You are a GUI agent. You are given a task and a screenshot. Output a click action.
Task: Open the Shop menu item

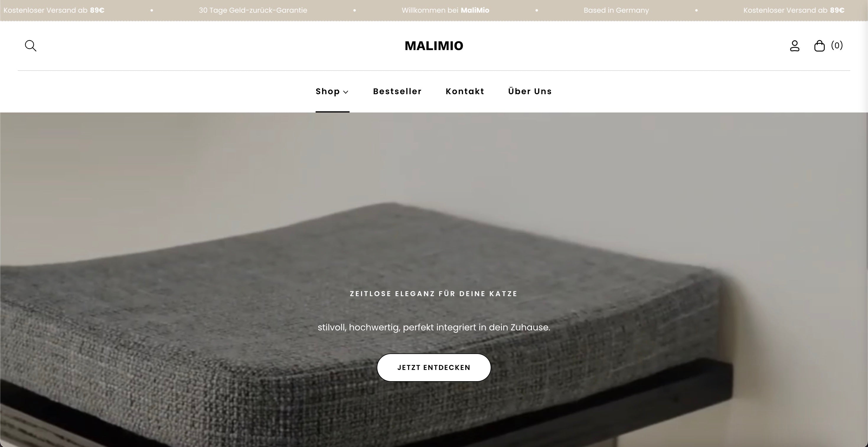[327, 91]
